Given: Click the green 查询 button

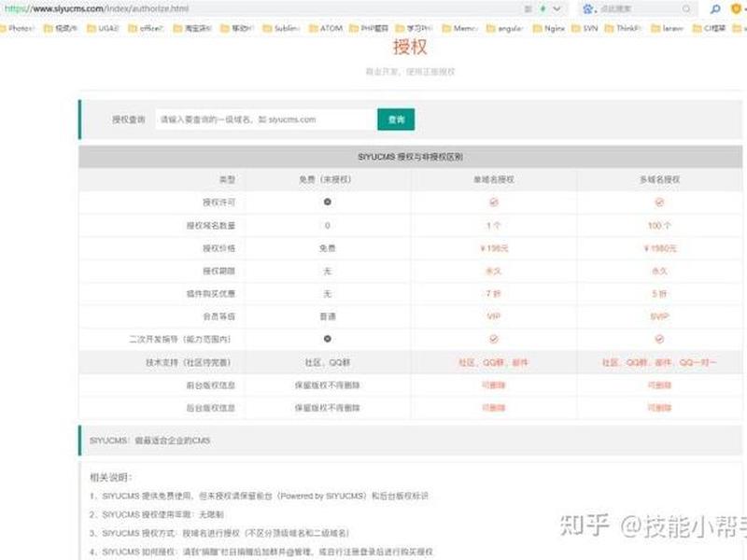Looking at the screenshot, I should tap(396, 119).
